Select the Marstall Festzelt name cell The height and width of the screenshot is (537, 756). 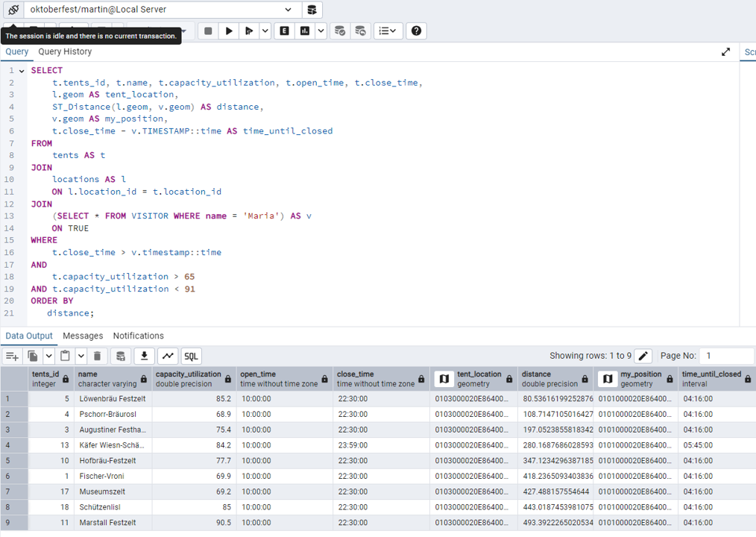tap(113, 523)
